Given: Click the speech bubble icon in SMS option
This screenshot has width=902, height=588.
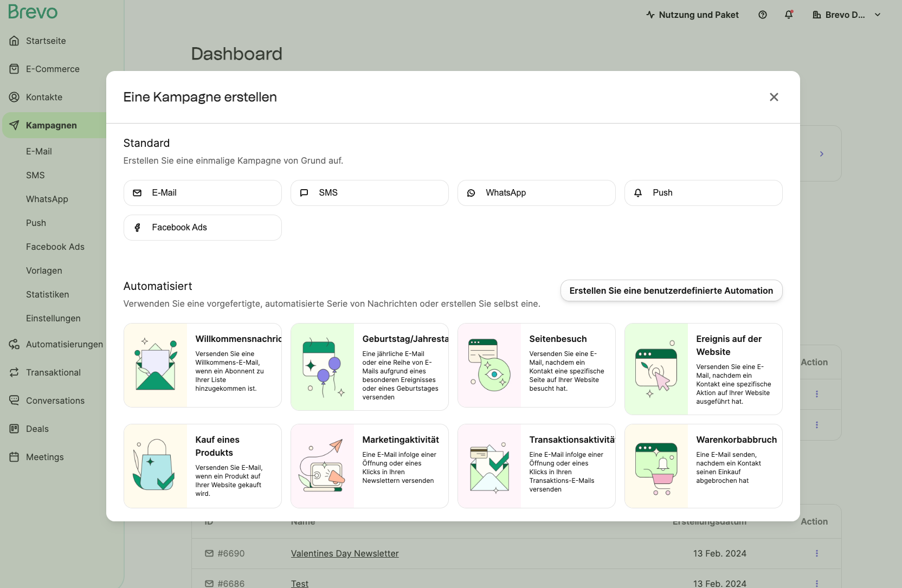Looking at the screenshot, I should pos(304,193).
